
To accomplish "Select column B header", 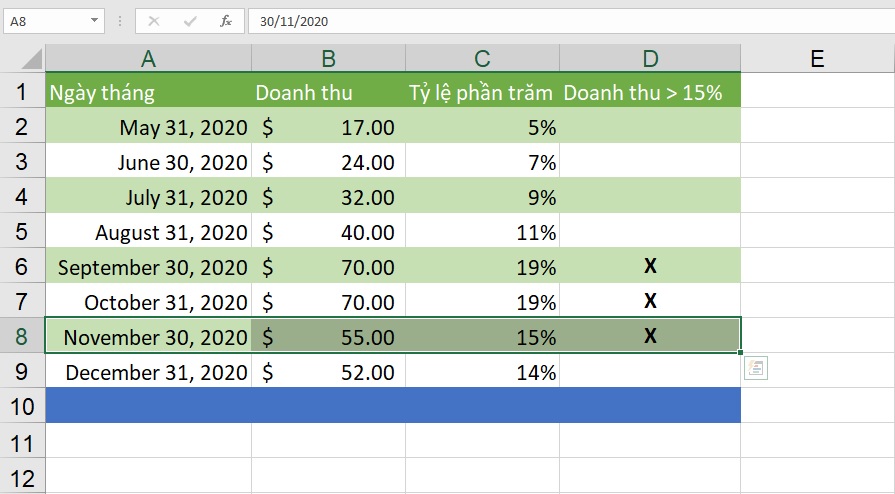I will point(328,58).
